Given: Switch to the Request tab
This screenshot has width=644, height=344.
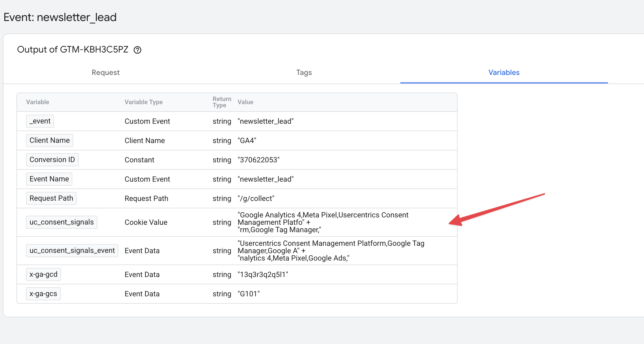Looking at the screenshot, I should click(106, 72).
